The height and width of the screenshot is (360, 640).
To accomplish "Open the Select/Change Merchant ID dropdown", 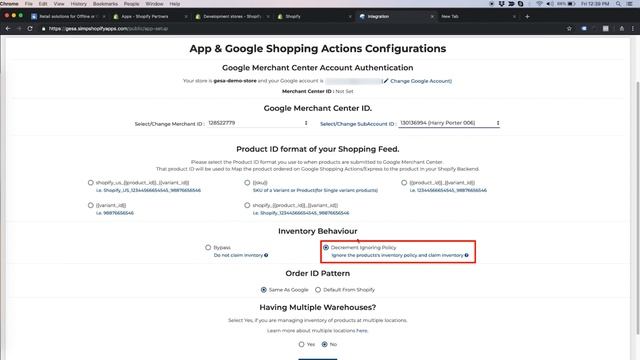I will click(x=257, y=123).
